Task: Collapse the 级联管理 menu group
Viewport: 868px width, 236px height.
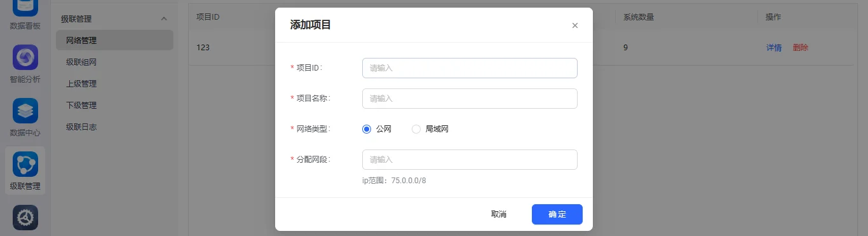Action: [x=164, y=19]
